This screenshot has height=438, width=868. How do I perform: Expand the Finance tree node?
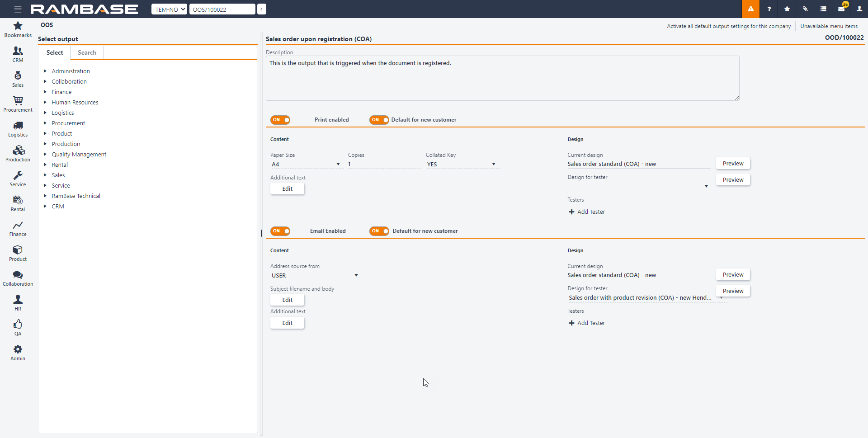[x=45, y=92]
